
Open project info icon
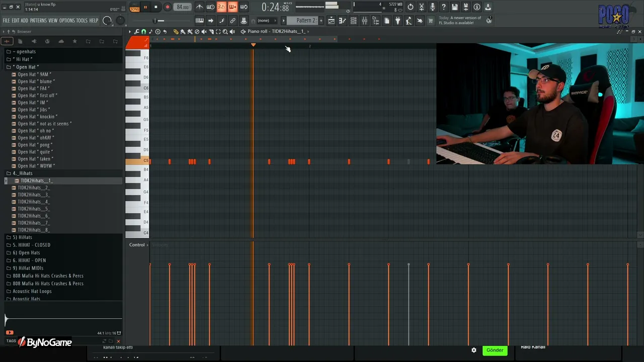477,7
